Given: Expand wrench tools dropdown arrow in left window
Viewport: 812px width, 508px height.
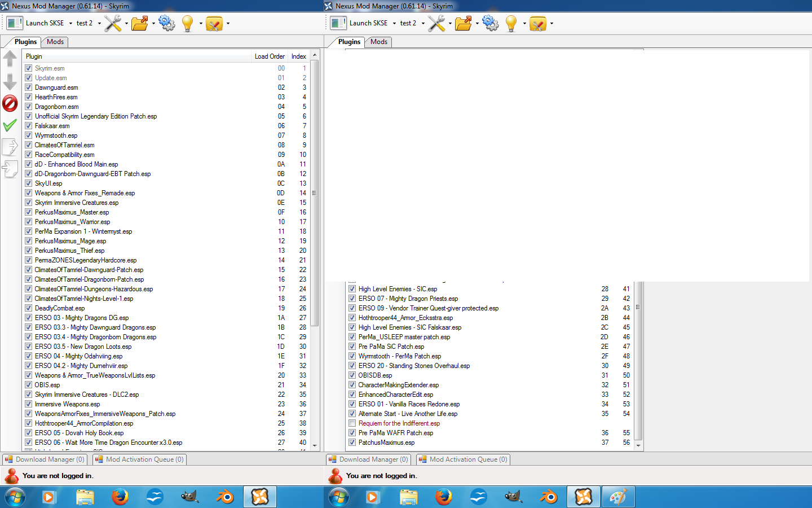Looking at the screenshot, I should [x=126, y=24].
